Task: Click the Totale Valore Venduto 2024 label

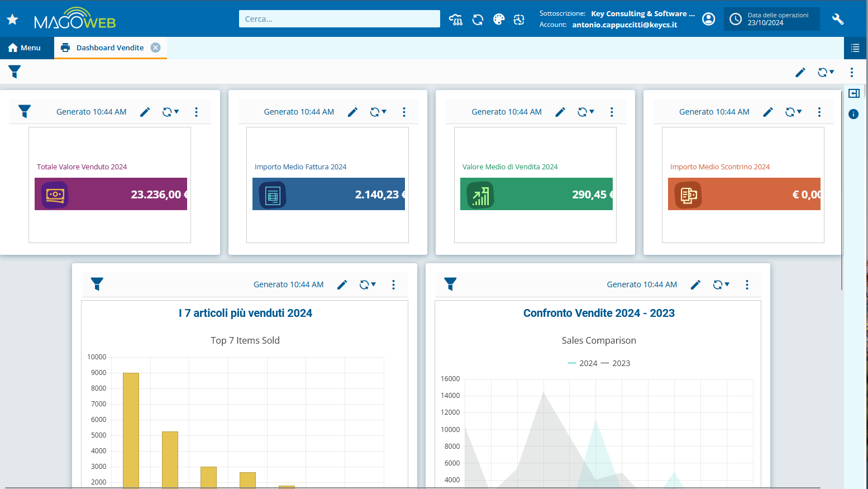Action: point(82,167)
